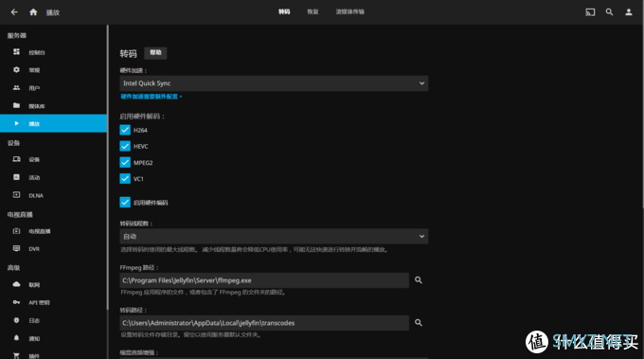Toggle the 启用硬件编码 hardware encoding checkbox
Screen dimensions: 644x359
pyautogui.click(x=125, y=203)
